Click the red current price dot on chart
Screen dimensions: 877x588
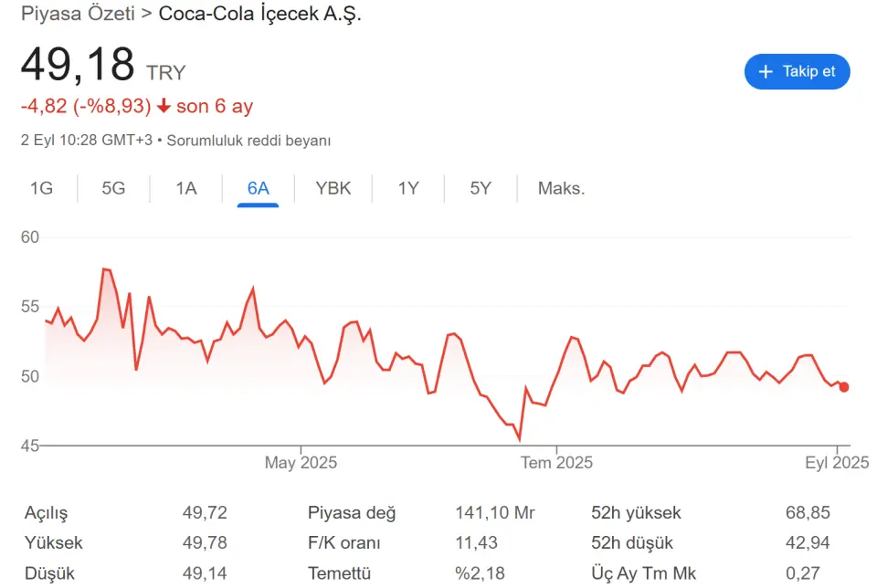pos(843,387)
